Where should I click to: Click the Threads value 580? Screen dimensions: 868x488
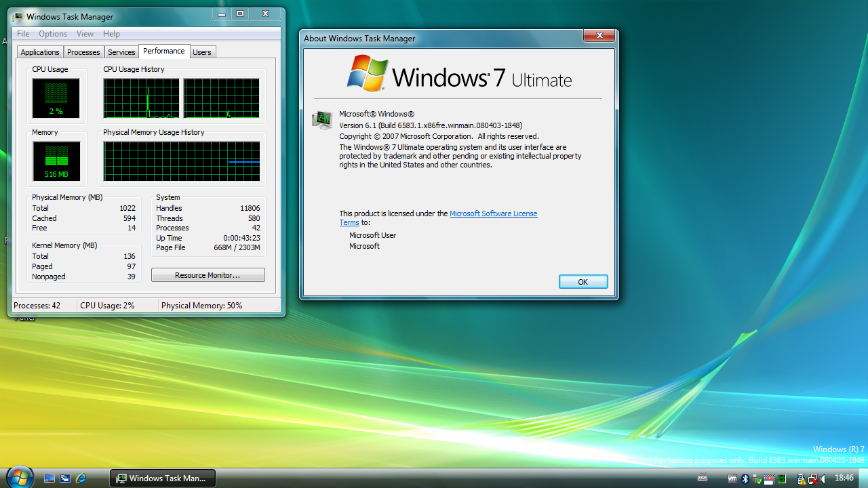[x=254, y=218]
